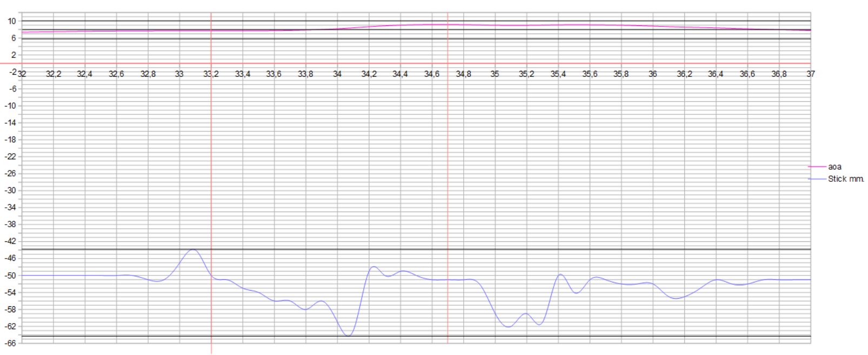This screenshot has width=868, height=355.
Task: Select the x-axis label 35,4
Action: coord(558,74)
